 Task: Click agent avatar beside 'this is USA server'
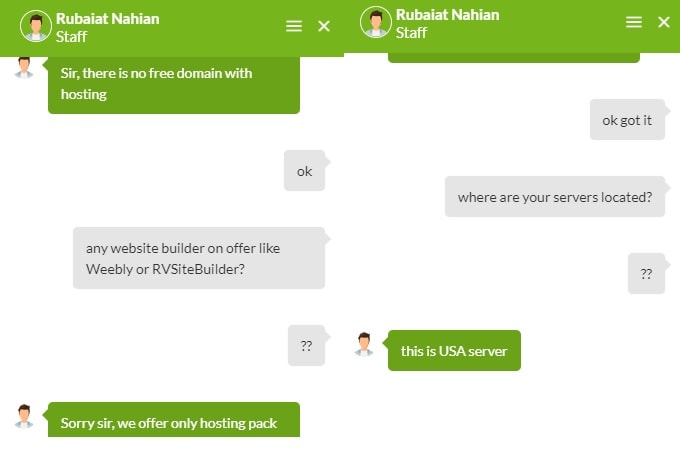tap(364, 344)
